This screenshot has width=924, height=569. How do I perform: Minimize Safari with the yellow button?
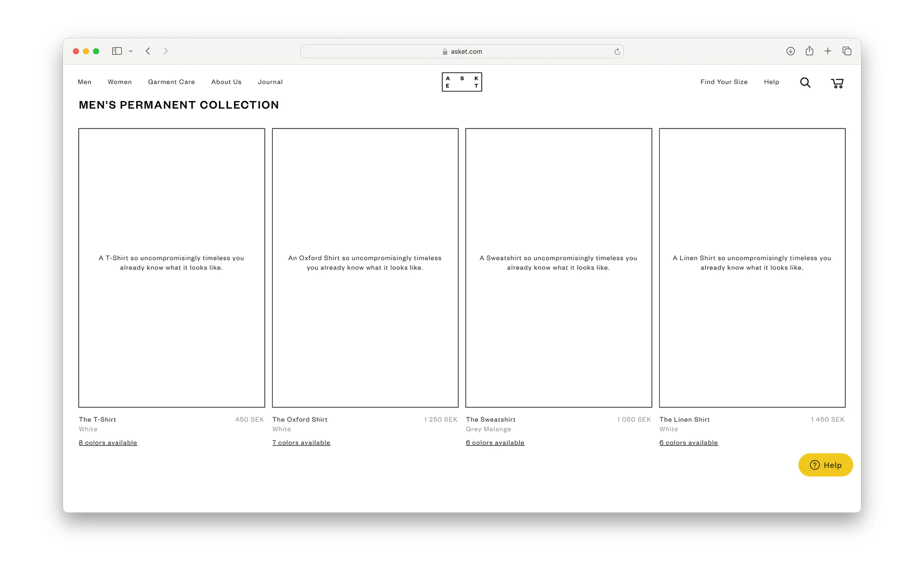[86, 51]
